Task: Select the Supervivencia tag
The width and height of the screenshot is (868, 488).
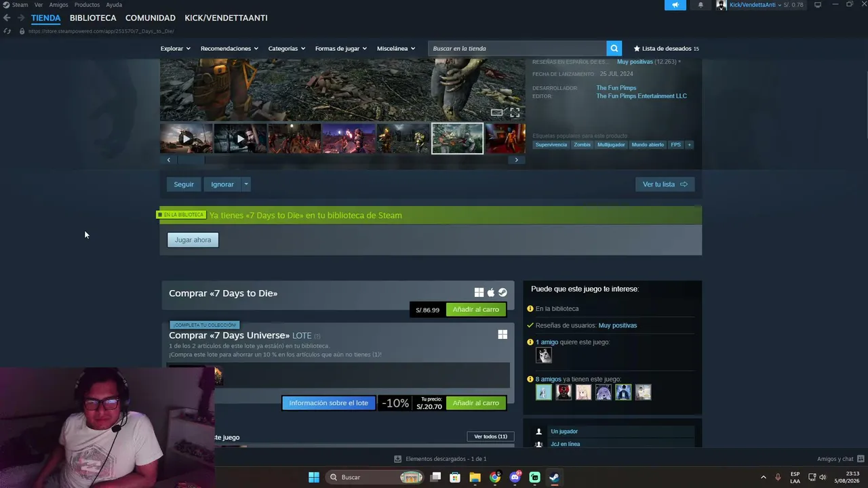Action: [551, 144]
